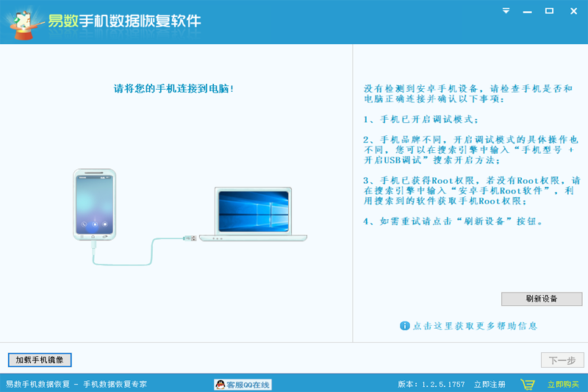588x392 pixels.
Task: Click the smartphone illustration
Action: pos(94,205)
